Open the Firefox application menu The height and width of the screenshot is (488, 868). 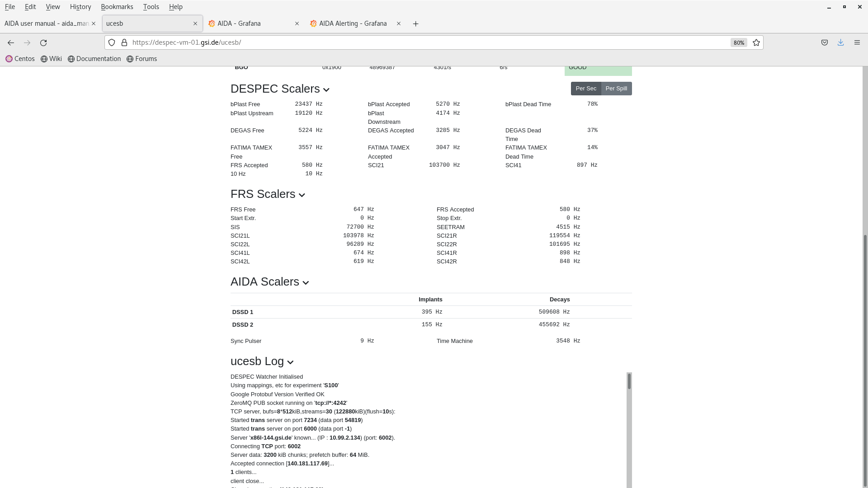[x=857, y=42]
